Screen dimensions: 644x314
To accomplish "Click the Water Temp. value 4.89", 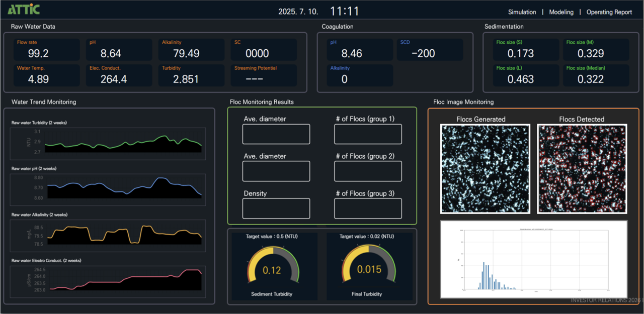I will click(x=38, y=79).
